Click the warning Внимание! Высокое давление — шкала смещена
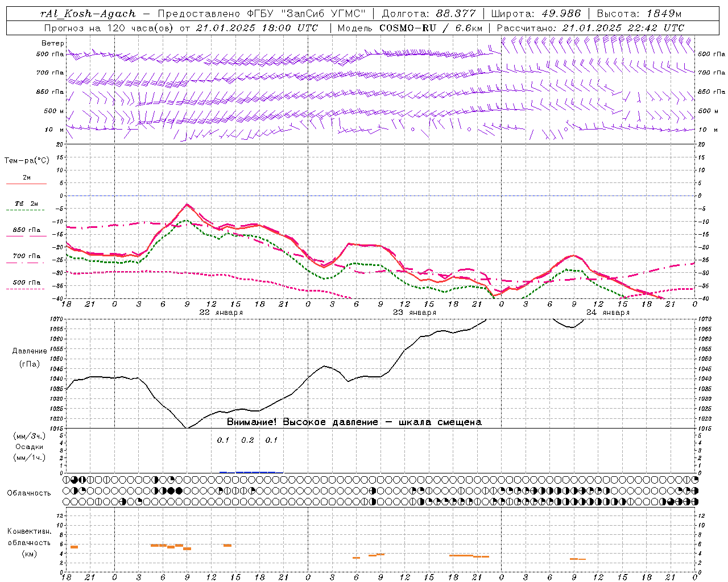This screenshot has height=582, width=728. click(x=354, y=422)
